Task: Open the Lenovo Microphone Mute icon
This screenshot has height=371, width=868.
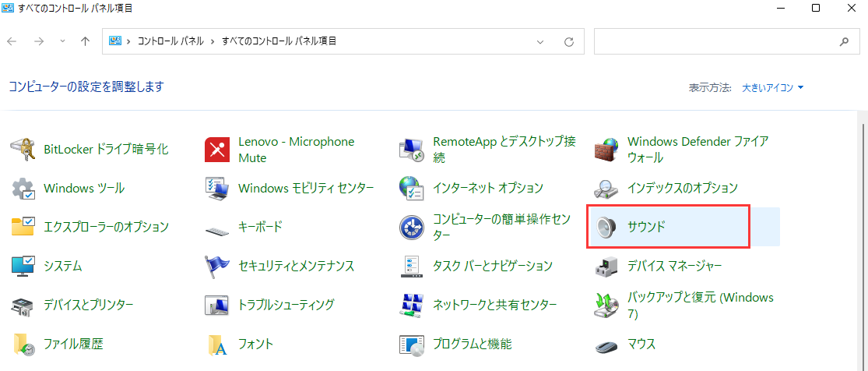Action: point(217,150)
